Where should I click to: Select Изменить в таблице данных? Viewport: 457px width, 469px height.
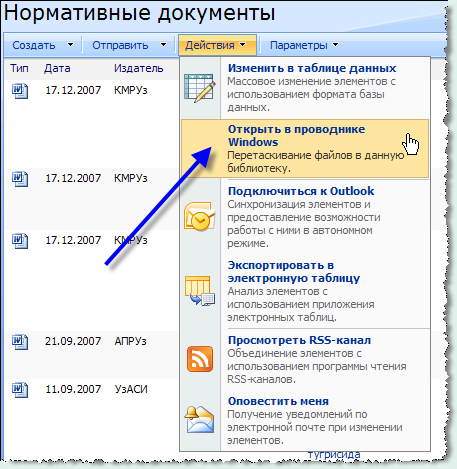coord(305,88)
